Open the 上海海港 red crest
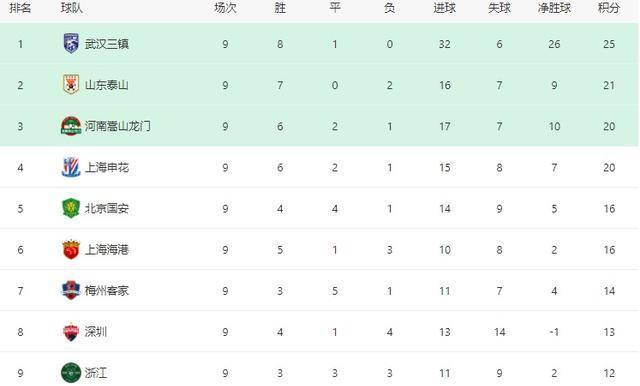Viewport: 640px width, 386px height. 71,250
